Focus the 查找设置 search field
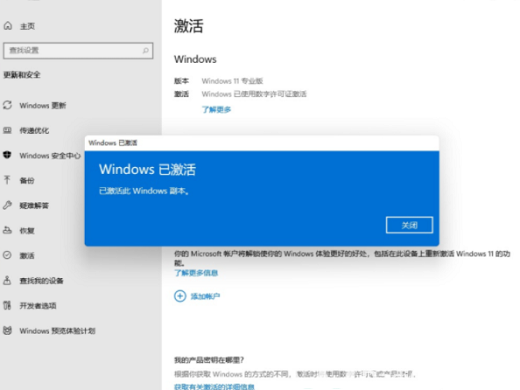 78,51
